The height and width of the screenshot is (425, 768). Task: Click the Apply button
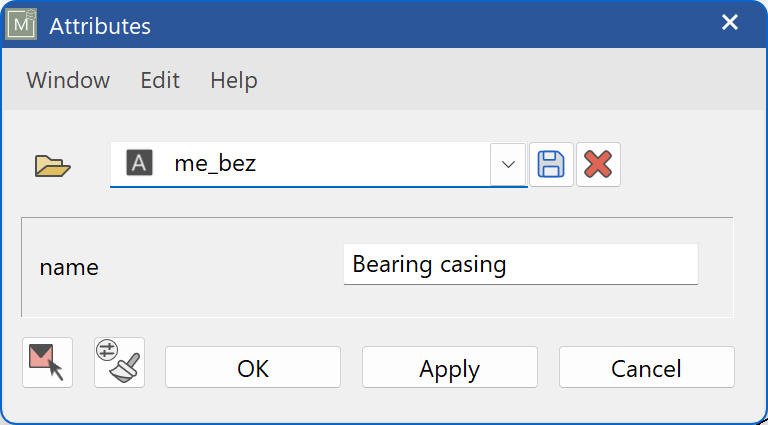[x=449, y=368]
